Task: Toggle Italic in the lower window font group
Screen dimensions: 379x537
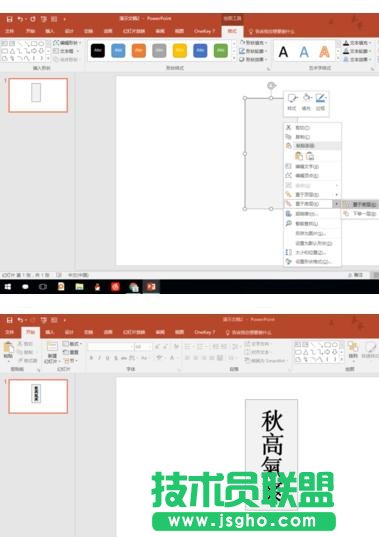Action: pyautogui.click(x=99, y=358)
